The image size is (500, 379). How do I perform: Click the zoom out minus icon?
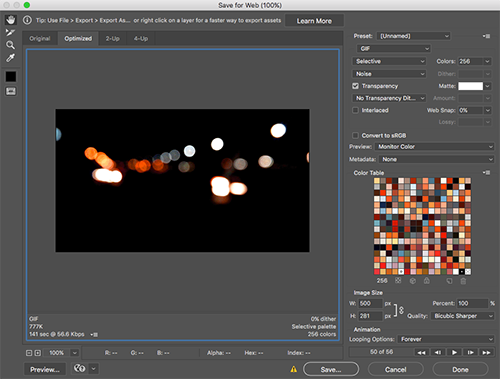[29, 353]
